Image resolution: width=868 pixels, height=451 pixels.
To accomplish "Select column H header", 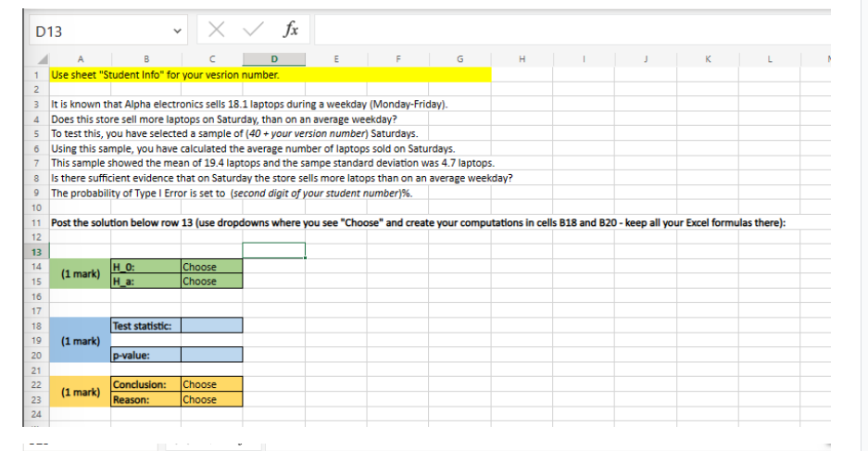I will [x=522, y=59].
